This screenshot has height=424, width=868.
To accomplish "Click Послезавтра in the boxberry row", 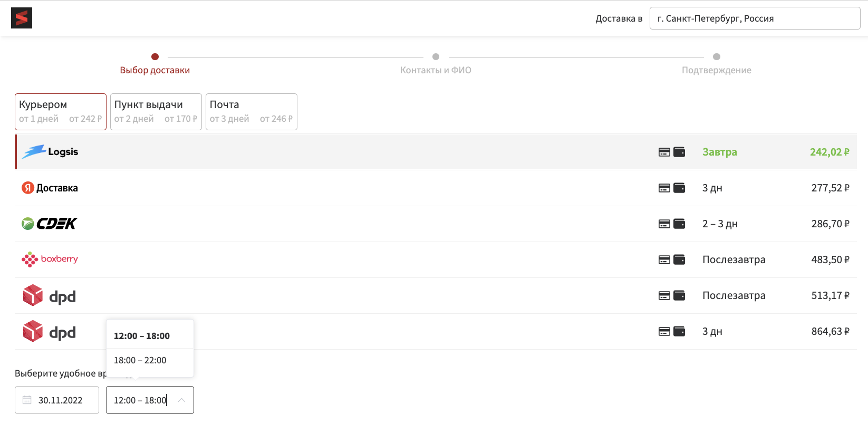I will tap(734, 259).
